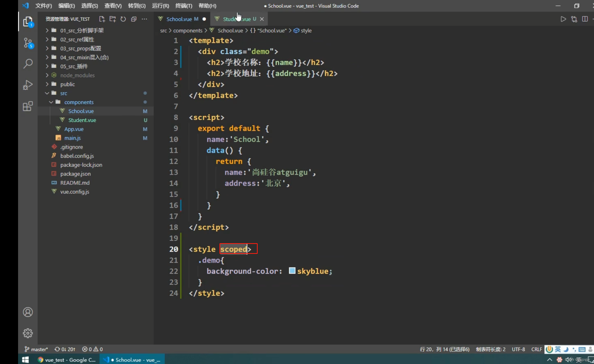The width and height of the screenshot is (594, 364).
Task: Click the master branch status item
Action: 36,349
